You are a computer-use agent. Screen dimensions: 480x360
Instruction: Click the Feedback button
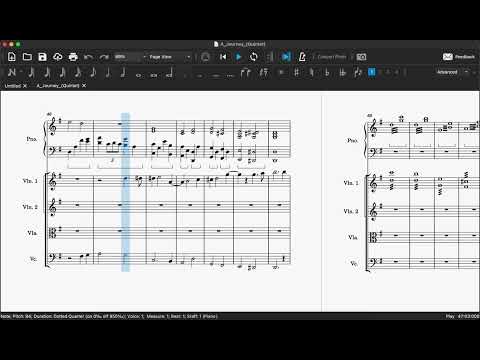[459, 57]
